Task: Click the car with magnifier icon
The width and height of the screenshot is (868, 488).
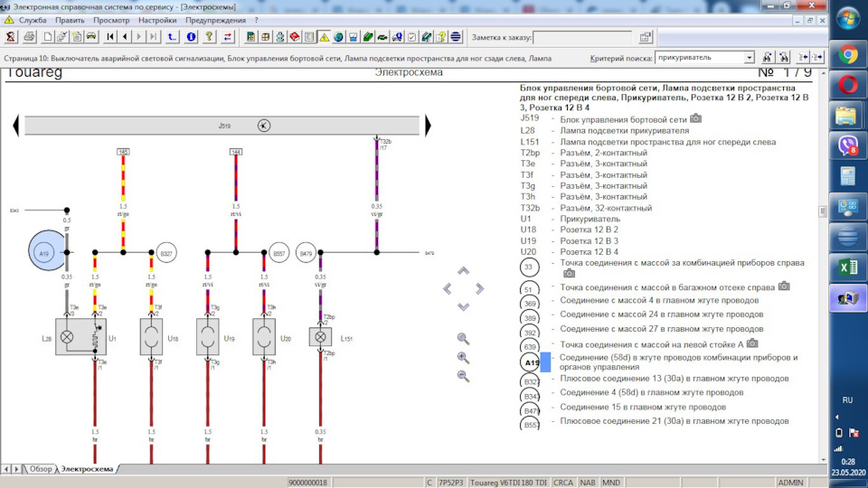Action: [397, 37]
